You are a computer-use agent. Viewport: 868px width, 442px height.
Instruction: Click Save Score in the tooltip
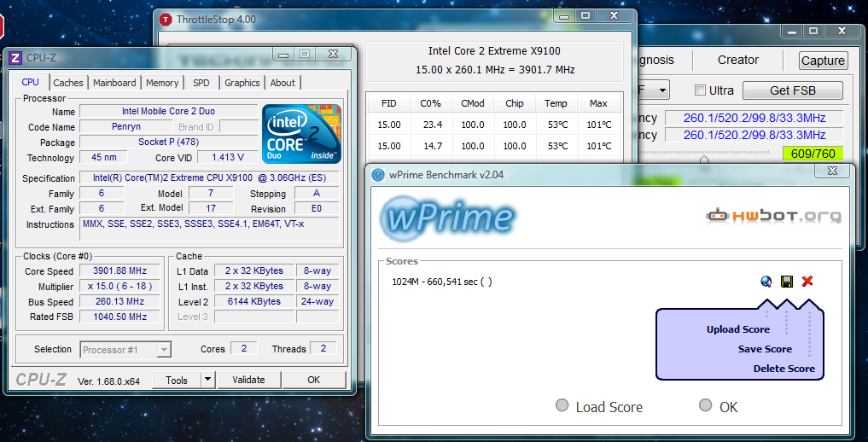765,349
